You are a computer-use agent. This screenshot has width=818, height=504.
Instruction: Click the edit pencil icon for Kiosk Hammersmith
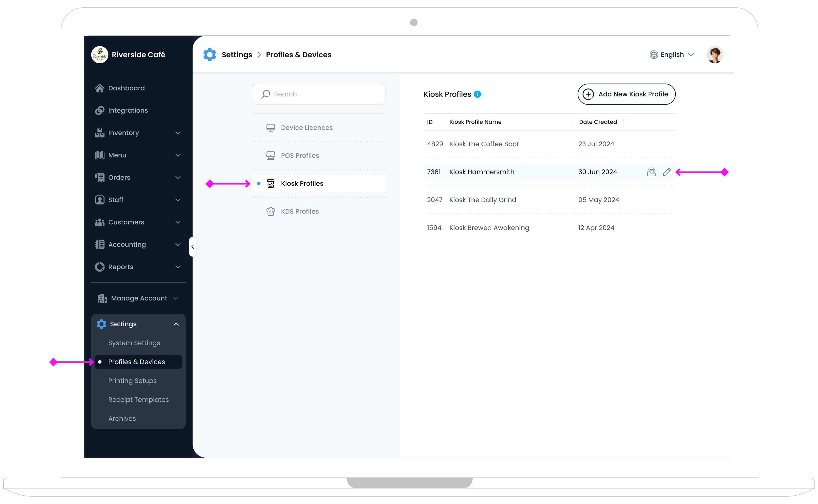(666, 172)
